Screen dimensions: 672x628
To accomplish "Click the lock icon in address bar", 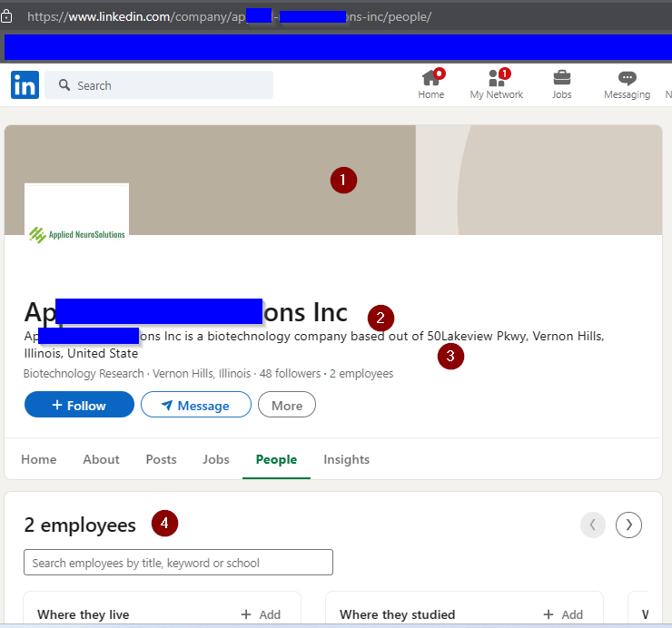I will tap(7, 16).
